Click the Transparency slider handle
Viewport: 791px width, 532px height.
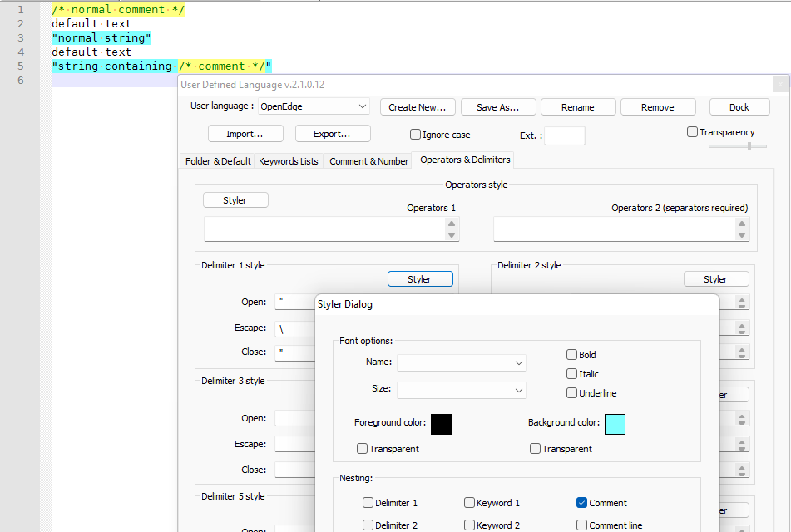click(x=749, y=145)
